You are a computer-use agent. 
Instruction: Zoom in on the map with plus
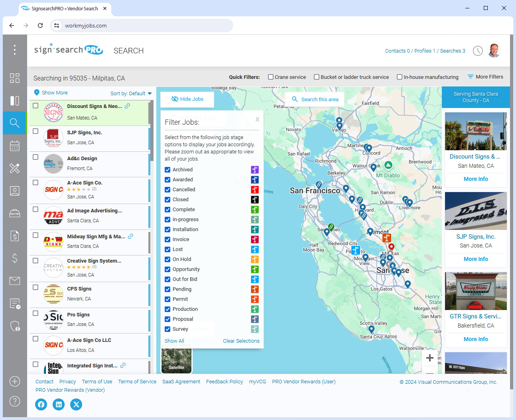tap(430, 358)
